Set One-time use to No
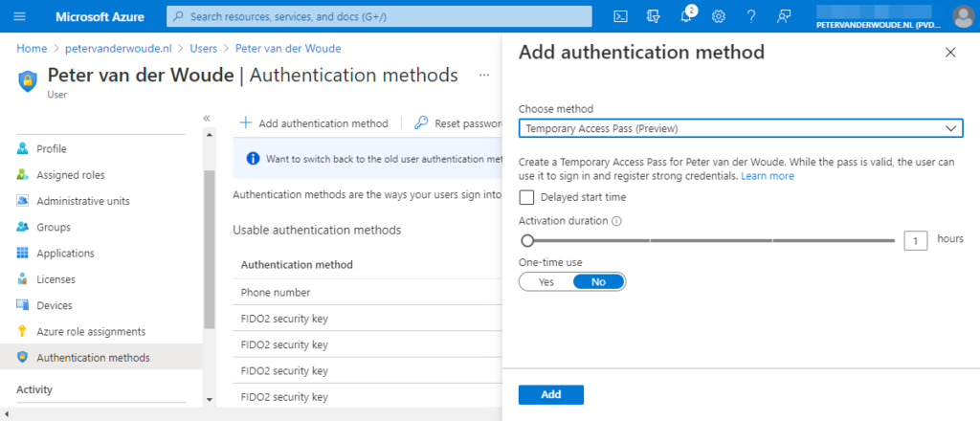Viewport: 980px width, 421px height. pyautogui.click(x=598, y=281)
